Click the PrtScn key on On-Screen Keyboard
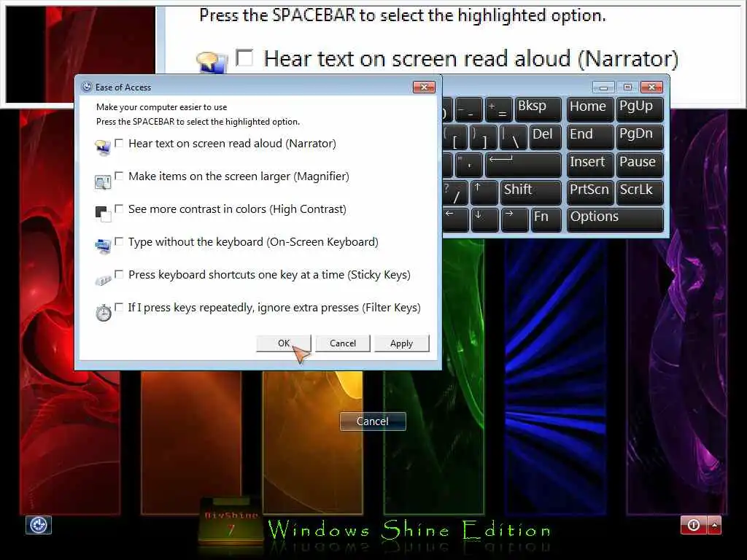Screen dimensions: 747x560 point(590,192)
